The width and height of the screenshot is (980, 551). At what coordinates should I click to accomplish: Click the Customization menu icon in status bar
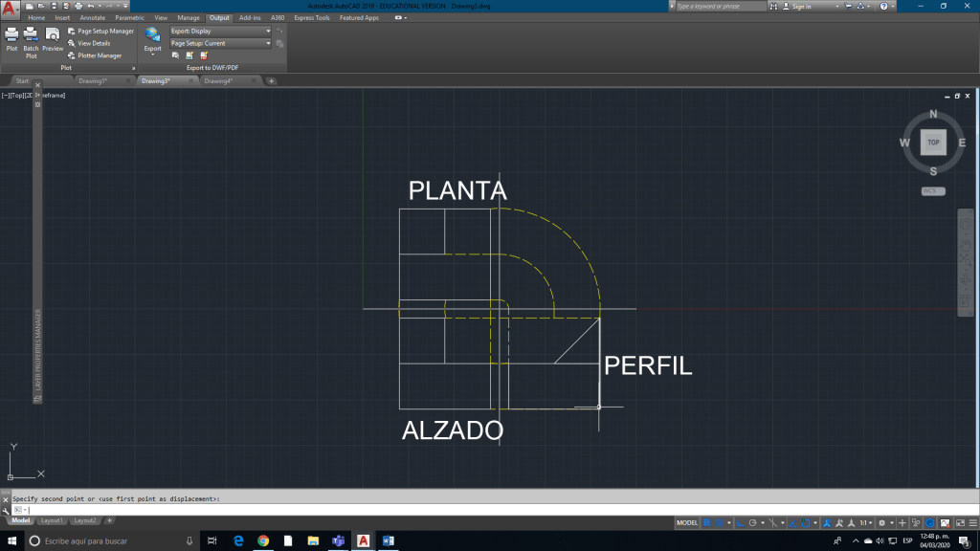tap(970, 523)
